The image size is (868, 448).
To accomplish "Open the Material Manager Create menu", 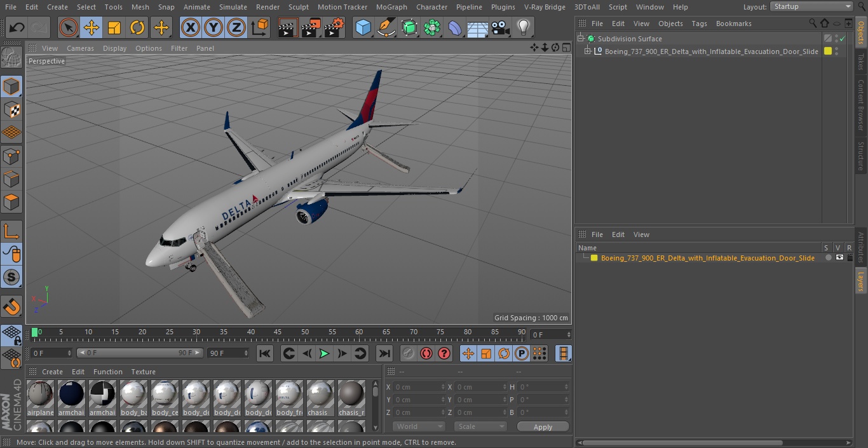I will point(53,372).
